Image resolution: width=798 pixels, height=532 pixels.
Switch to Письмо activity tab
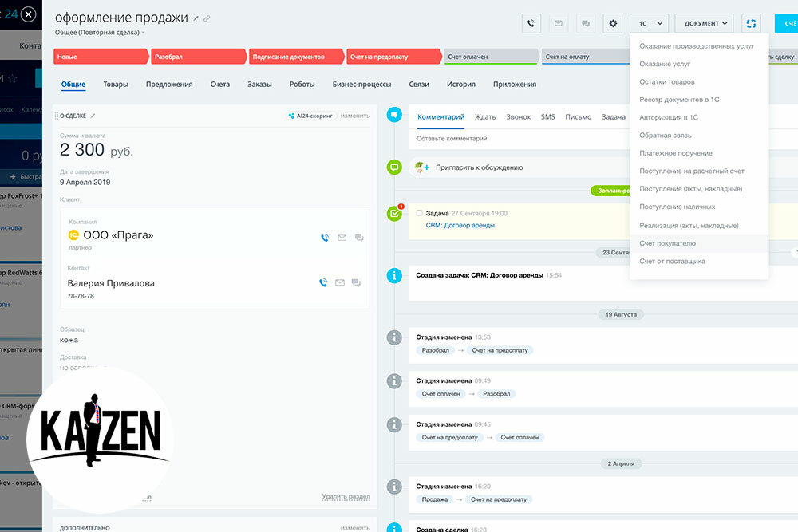click(x=578, y=117)
